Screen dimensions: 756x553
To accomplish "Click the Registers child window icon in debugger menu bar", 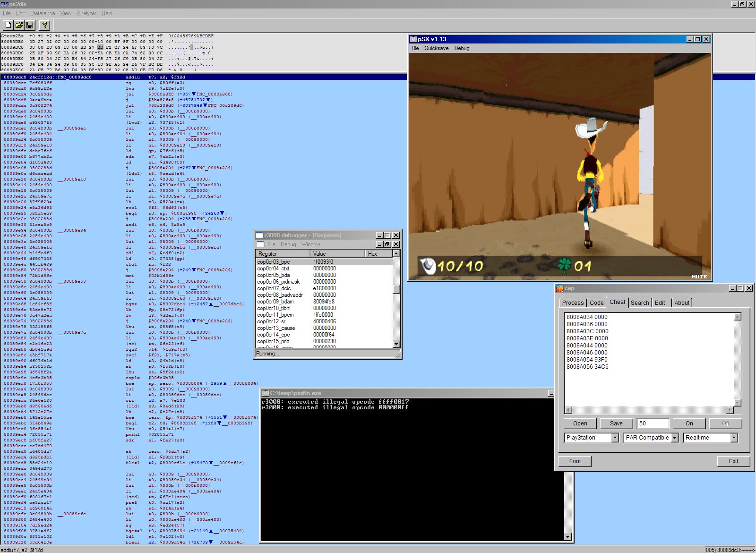I will pos(260,244).
